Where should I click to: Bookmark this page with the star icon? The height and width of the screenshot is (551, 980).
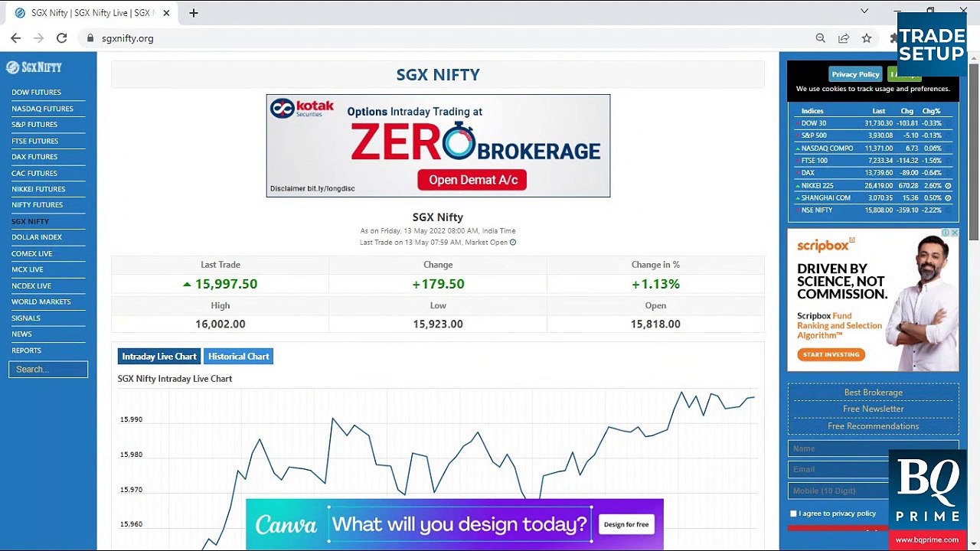pyautogui.click(x=866, y=38)
